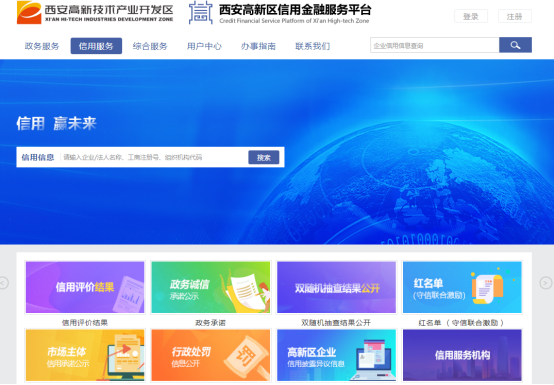The image size is (554, 385).
Task: Click the 登录 button
Action: click(x=471, y=16)
